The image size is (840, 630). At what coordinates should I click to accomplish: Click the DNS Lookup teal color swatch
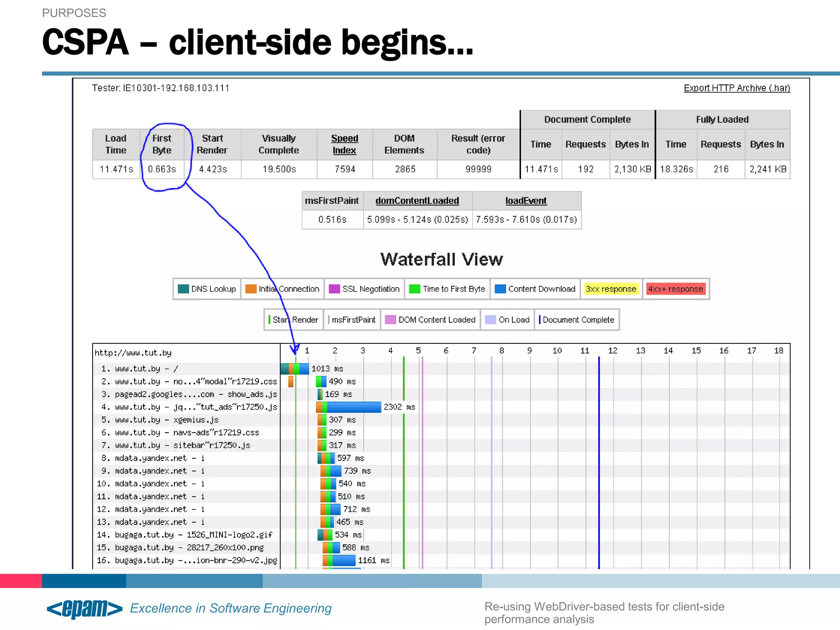(183, 289)
